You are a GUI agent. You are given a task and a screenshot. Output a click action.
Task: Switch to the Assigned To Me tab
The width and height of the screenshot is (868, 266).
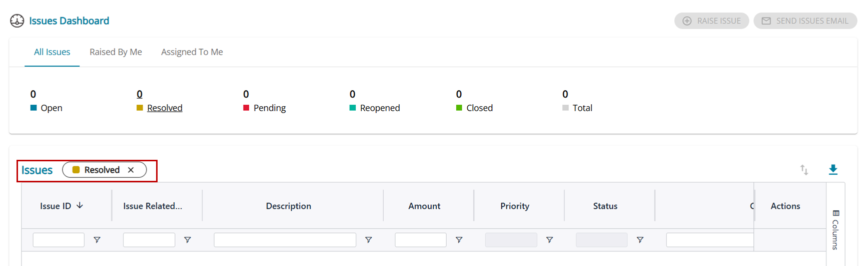[x=192, y=52]
